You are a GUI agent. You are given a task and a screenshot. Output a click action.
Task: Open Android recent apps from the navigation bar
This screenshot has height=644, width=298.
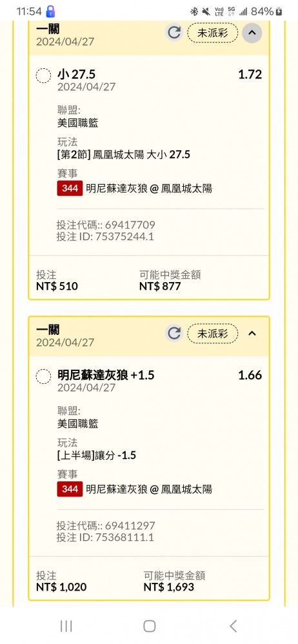[66, 626]
